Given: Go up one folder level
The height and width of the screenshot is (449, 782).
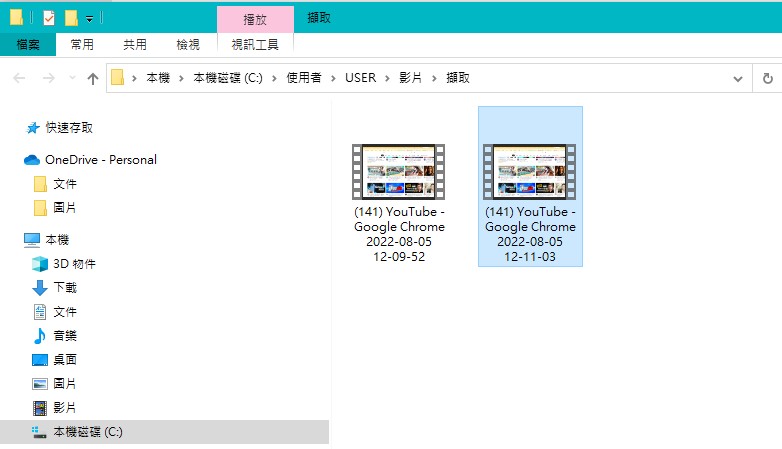Looking at the screenshot, I should click(x=93, y=78).
